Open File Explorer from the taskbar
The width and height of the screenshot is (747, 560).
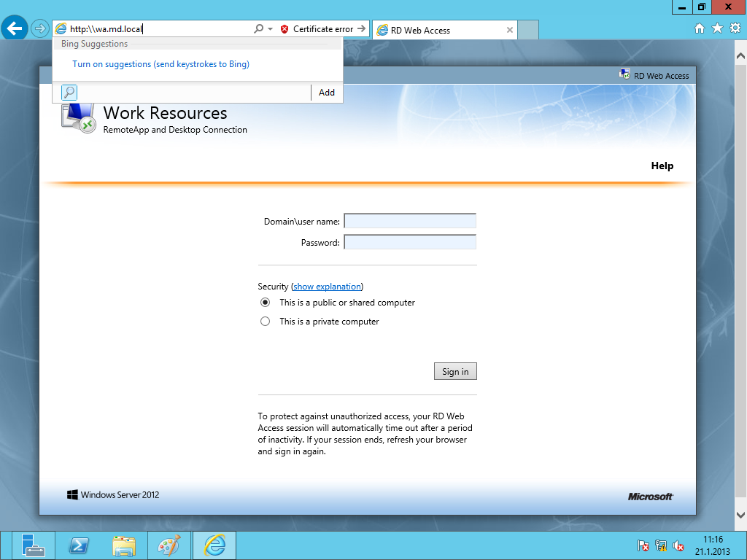pos(124,545)
